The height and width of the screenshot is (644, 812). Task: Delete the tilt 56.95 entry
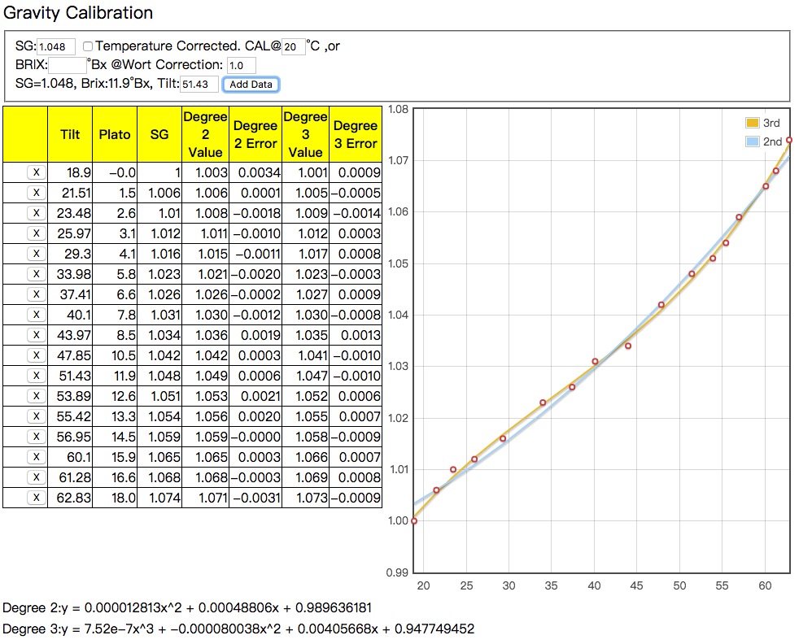[x=37, y=437]
